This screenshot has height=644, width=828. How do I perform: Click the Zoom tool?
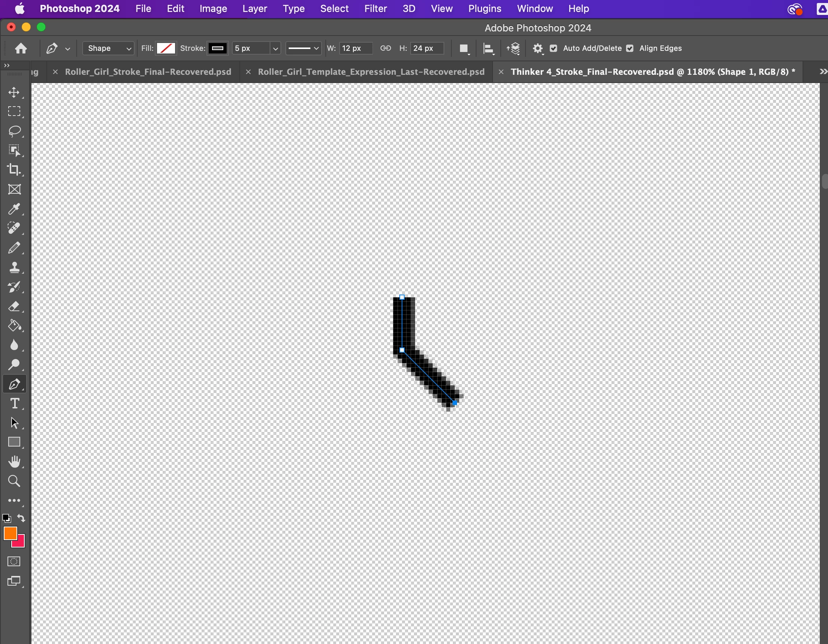14,481
